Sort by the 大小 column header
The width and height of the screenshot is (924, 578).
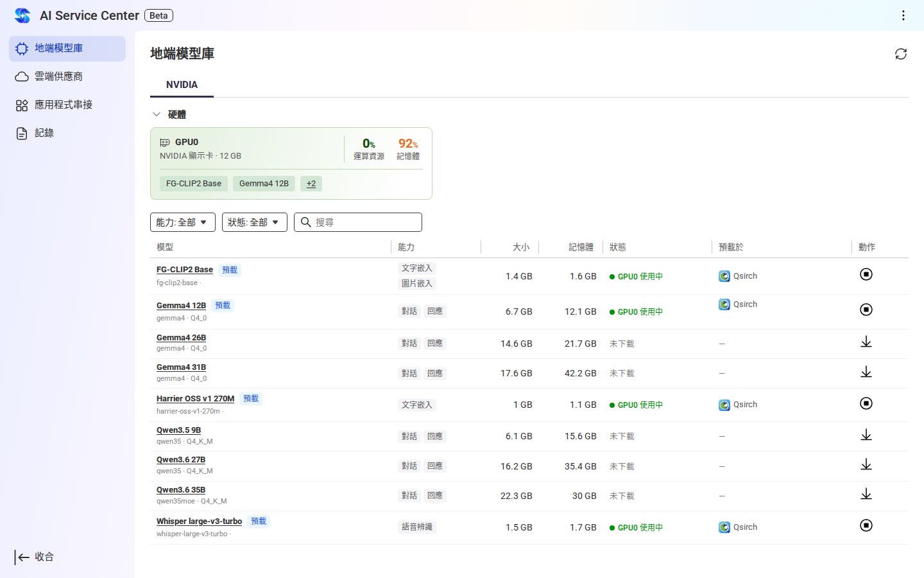(521, 247)
